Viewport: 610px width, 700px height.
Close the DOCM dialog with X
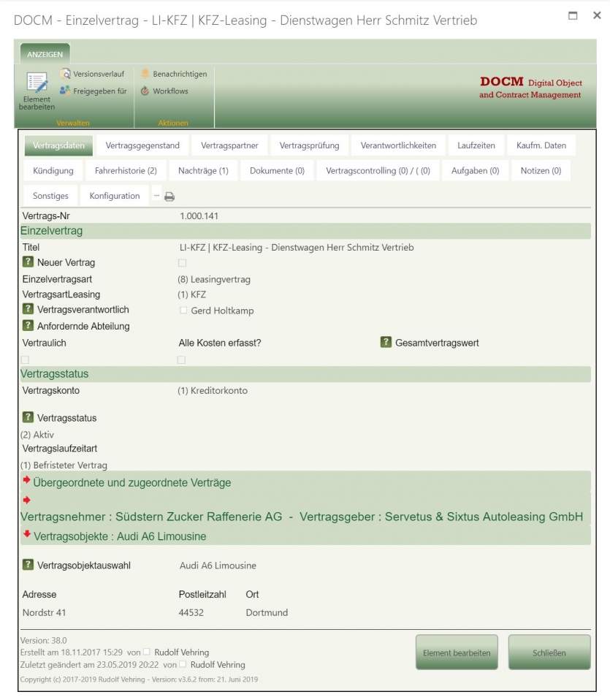597,15
